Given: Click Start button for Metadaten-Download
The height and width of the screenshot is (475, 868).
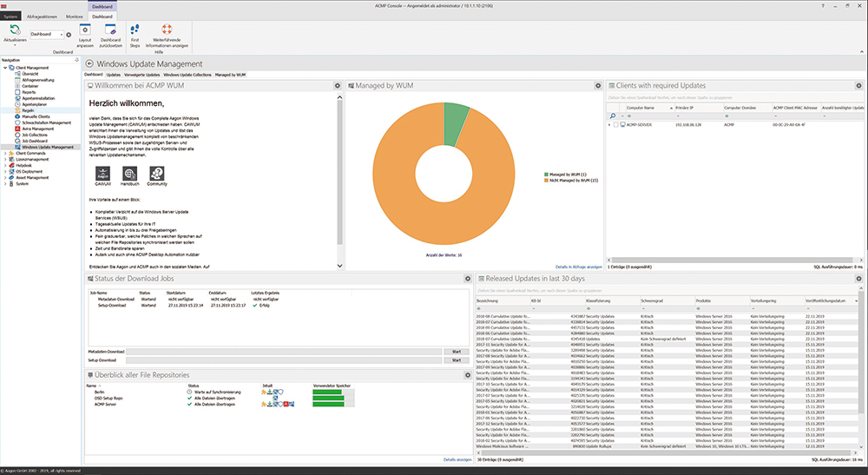Looking at the screenshot, I should click(457, 352).
